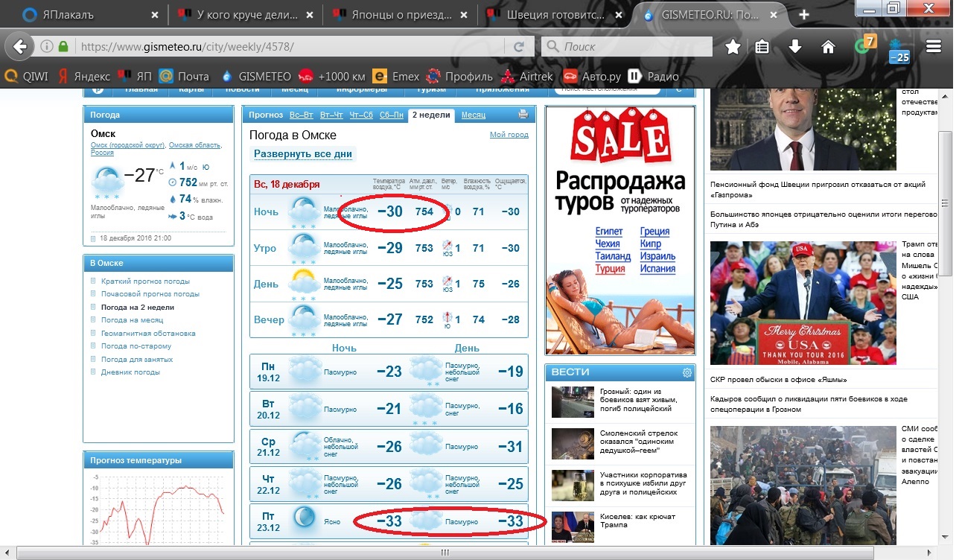Open the Профиль bookmark
This screenshot has width=962, height=560.
(x=459, y=76)
